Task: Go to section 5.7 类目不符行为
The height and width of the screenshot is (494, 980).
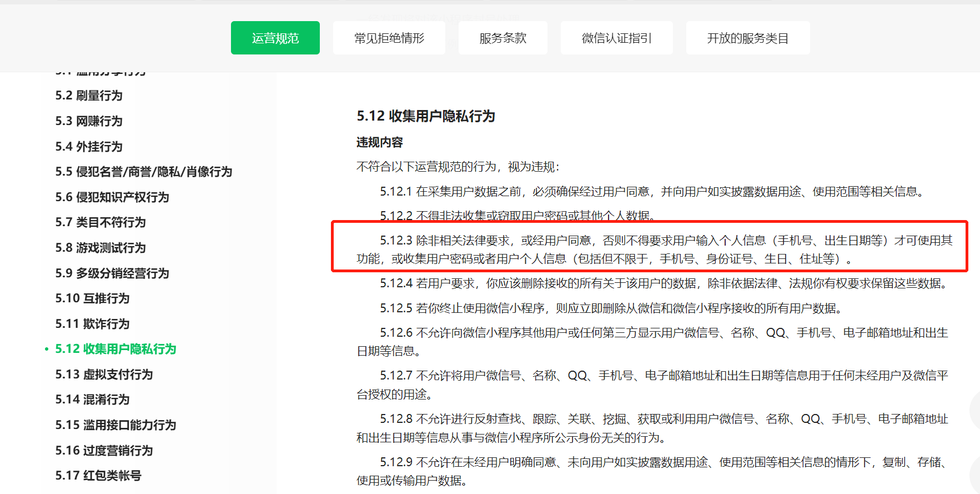Action: (100, 222)
